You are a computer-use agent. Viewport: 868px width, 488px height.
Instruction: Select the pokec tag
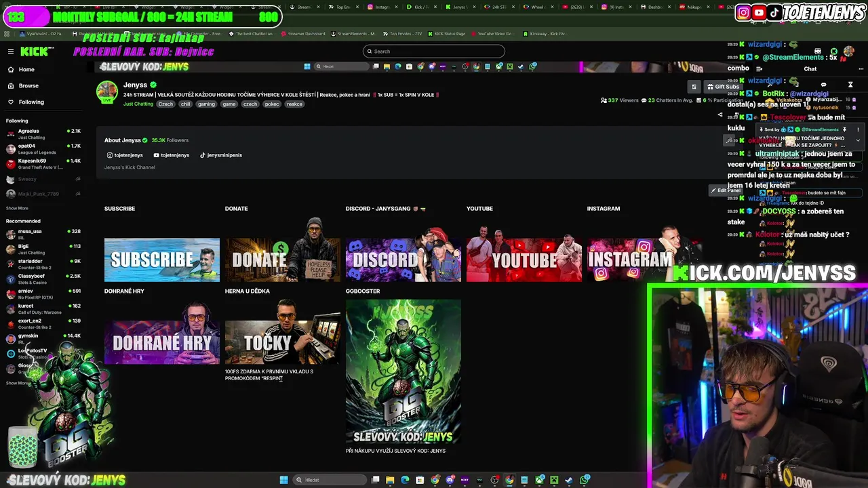coord(272,104)
